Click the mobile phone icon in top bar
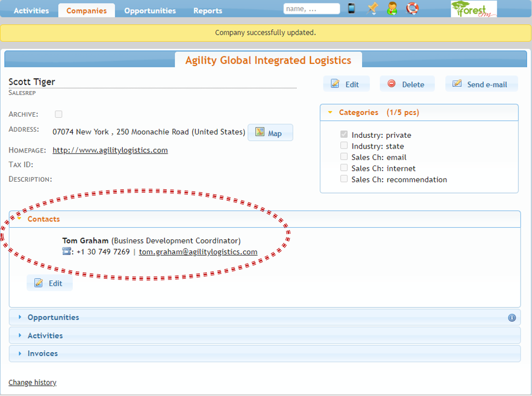Image resolution: width=532 pixels, height=396 pixels. (352, 9)
